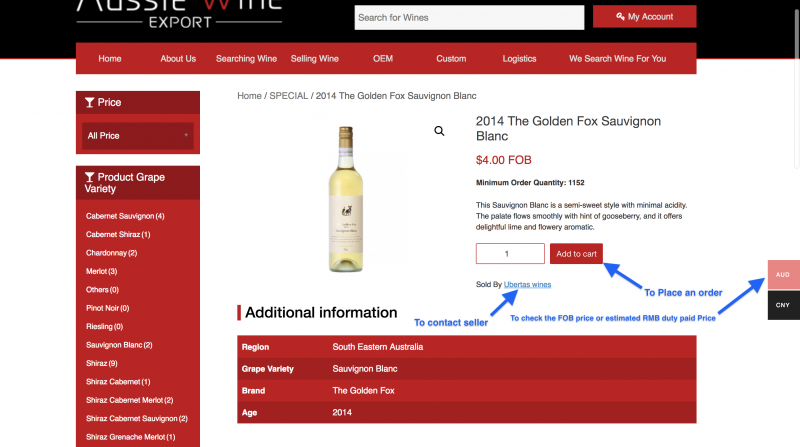
Task: Click the Aussie Wine Export logo
Action: tap(179, 14)
